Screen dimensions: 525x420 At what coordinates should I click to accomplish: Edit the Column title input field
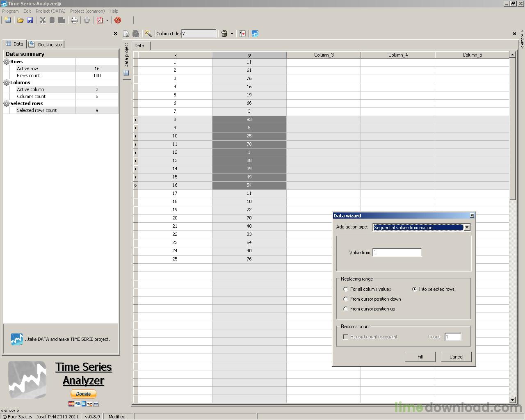(199, 34)
